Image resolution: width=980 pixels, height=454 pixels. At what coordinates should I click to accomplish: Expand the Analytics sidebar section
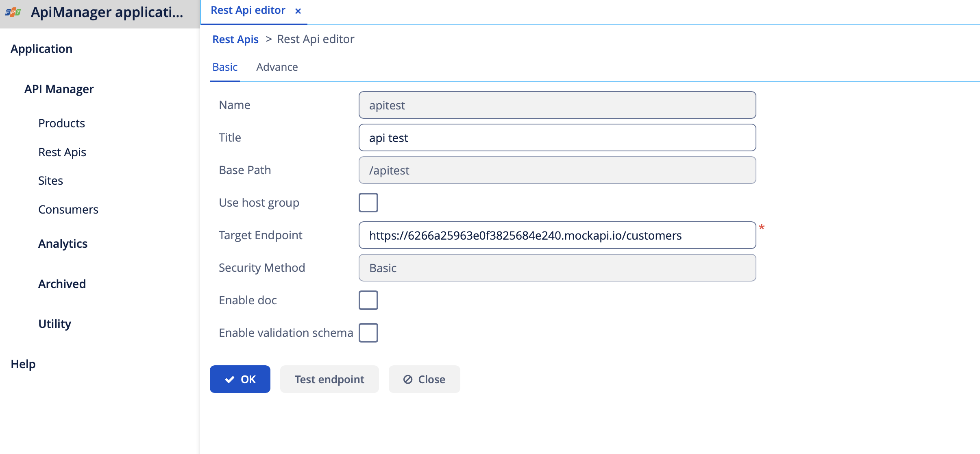click(x=63, y=243)
